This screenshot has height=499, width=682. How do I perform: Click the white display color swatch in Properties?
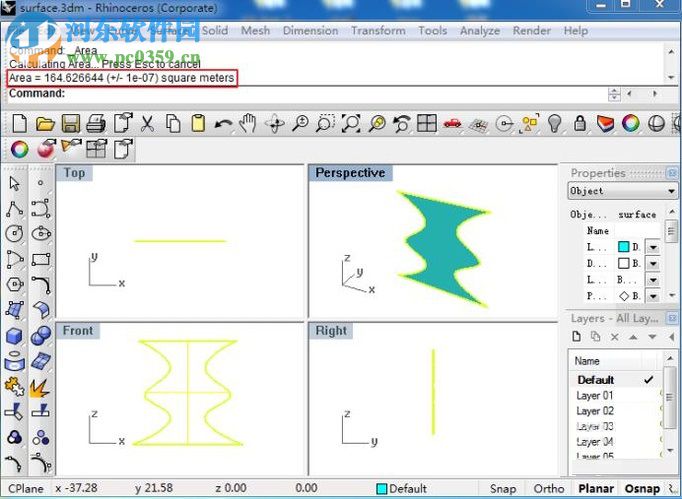(x=623, y=263)
